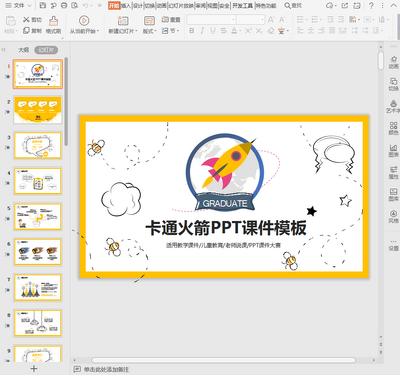Screen dimensions: 400x375
Task: Open Print Preview from quick access bar
Action: tap(75, 6)
